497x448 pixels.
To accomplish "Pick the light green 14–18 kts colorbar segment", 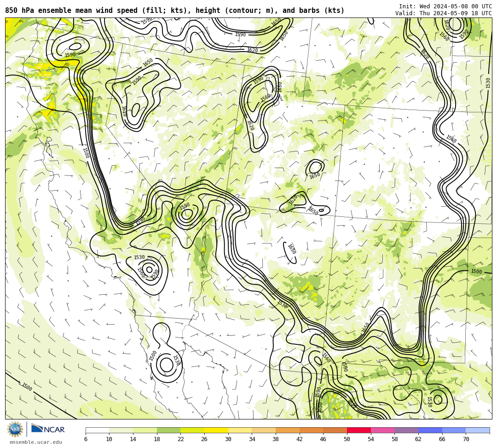I will click(145, 430).
